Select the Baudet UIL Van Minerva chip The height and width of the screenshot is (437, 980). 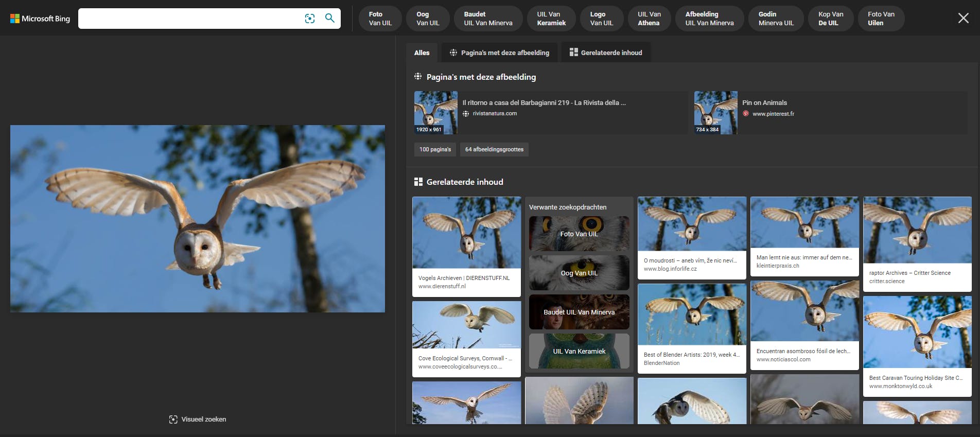(488, 19)
